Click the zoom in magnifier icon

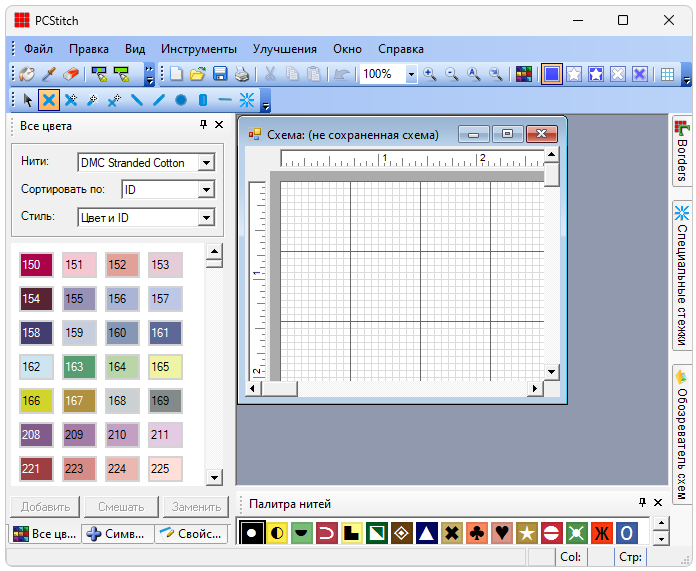pos(430,74)
